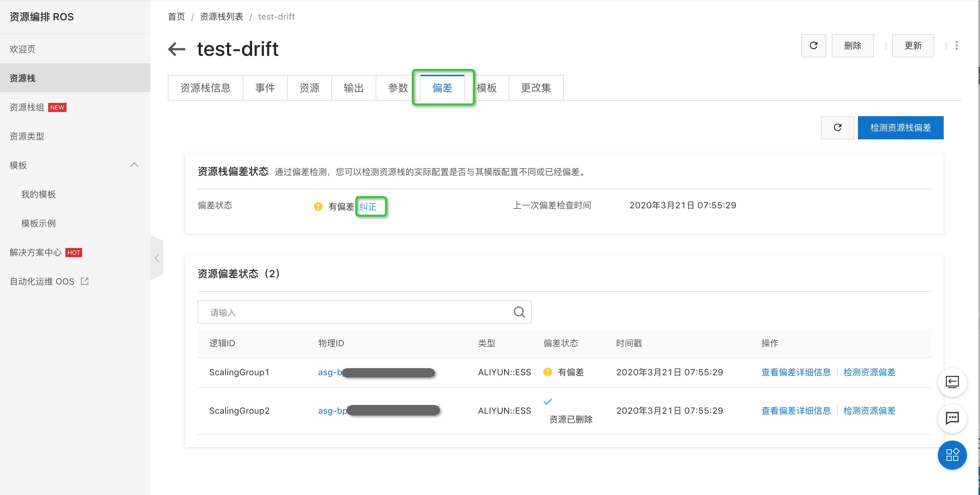Focus the 请输入 search input field
The height and width of the screenshot is (495, 980).
click(x=364, y=312)
